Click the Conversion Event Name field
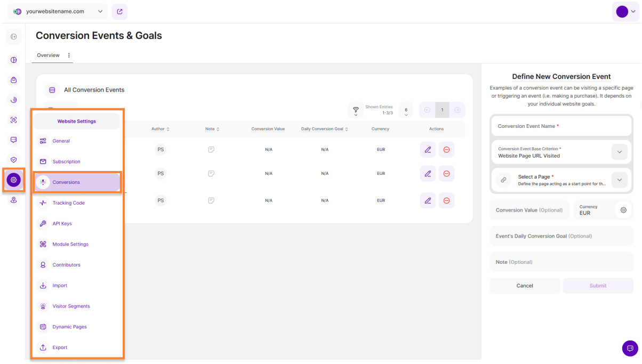 (561, 126)
